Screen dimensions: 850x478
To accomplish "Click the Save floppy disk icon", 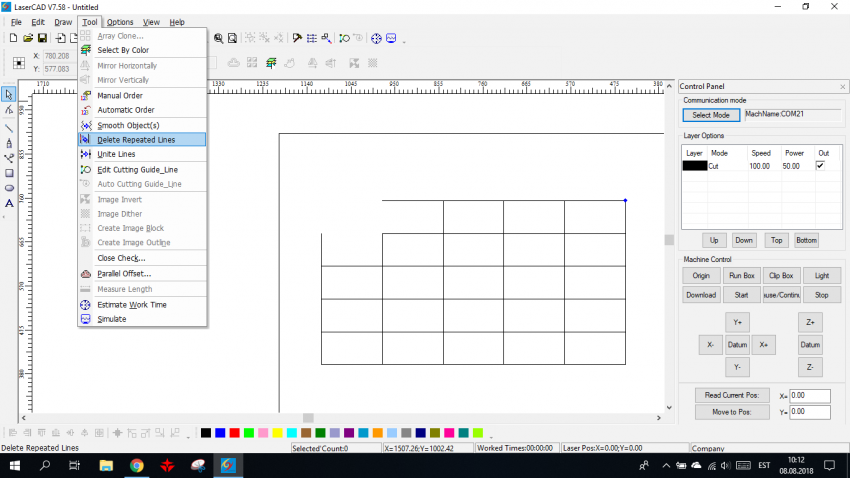I will (x=42, y=38).
